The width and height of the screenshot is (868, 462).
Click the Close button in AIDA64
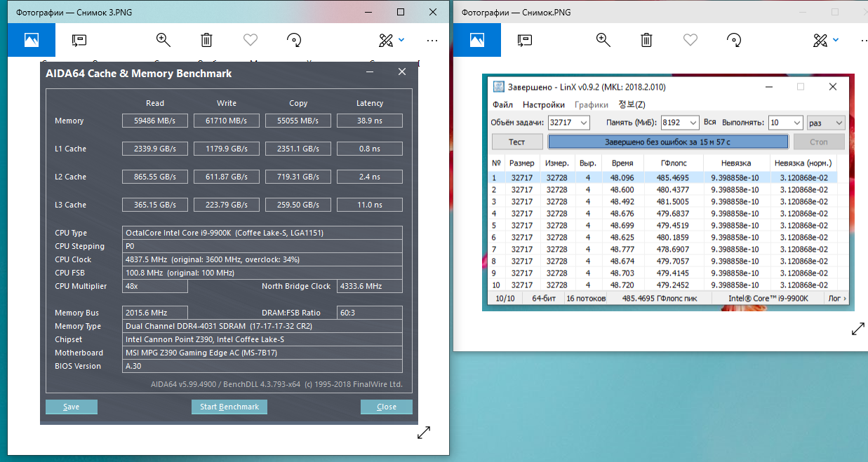click(387, 407)
